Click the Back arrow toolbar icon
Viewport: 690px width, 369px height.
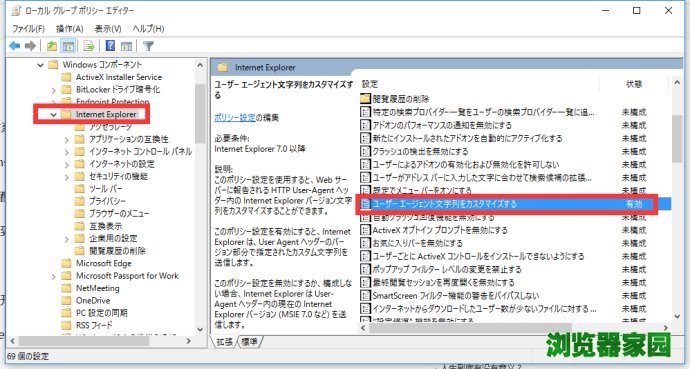(15, 46)
